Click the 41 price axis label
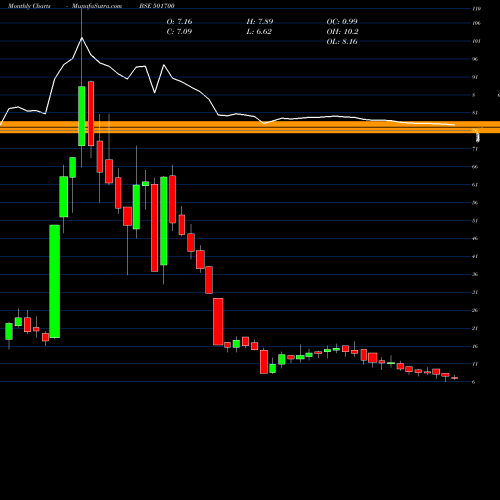The image size is (500, 500). (475, 257)
